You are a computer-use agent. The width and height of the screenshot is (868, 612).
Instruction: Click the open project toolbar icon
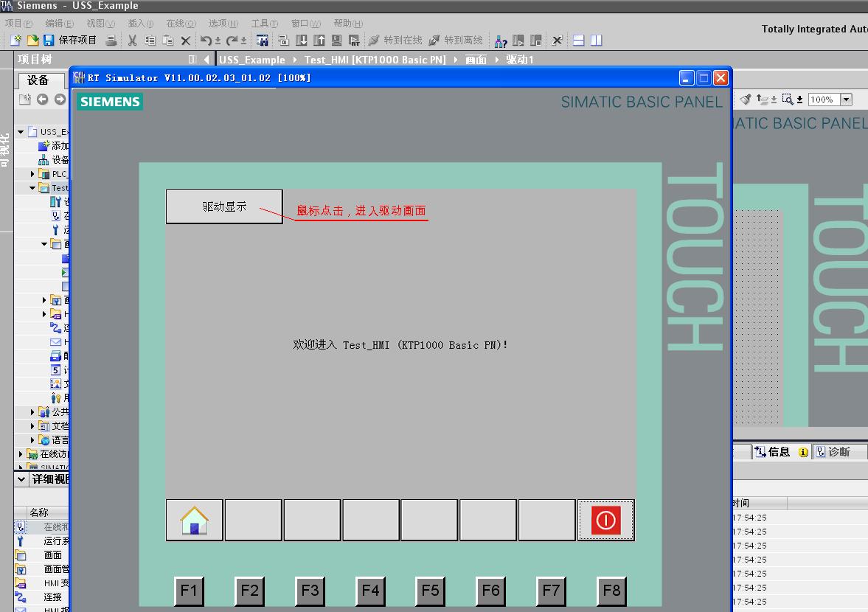pos(32,40)
